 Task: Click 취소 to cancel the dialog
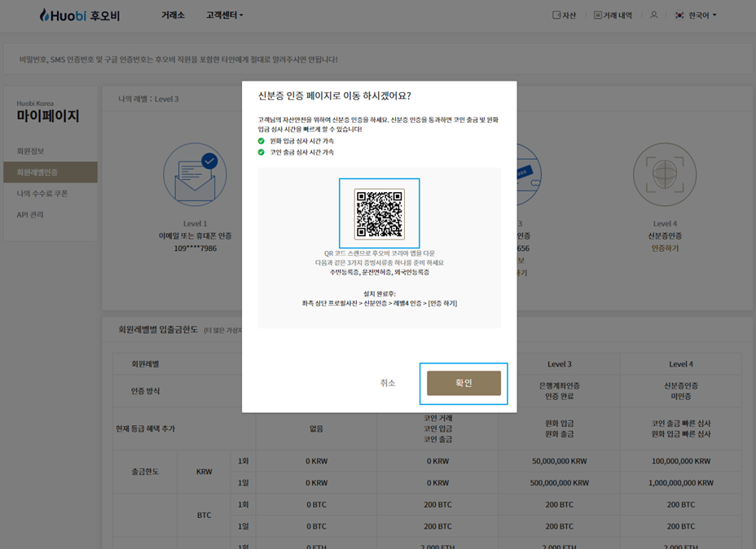(388, 383)
